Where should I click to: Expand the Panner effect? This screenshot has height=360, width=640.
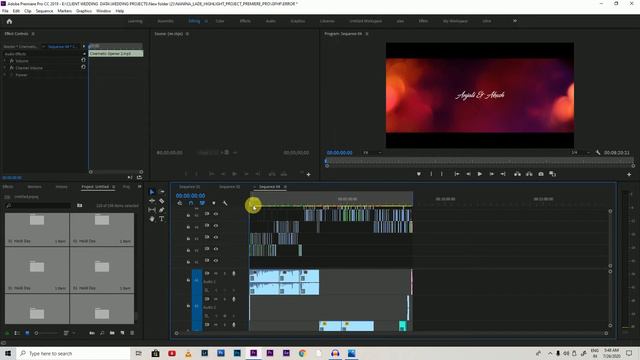(x=5, y=75)
